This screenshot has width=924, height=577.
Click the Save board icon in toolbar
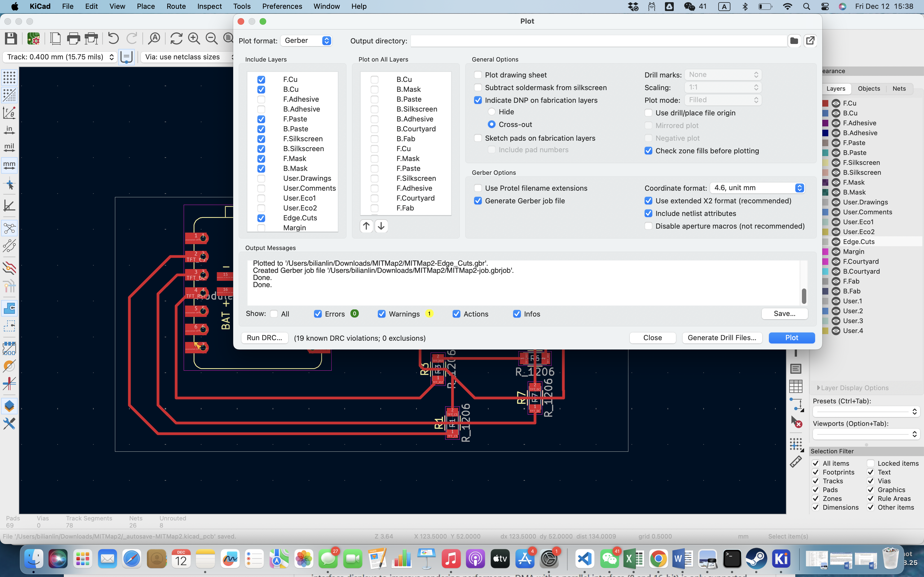click(x=11, y=38)
